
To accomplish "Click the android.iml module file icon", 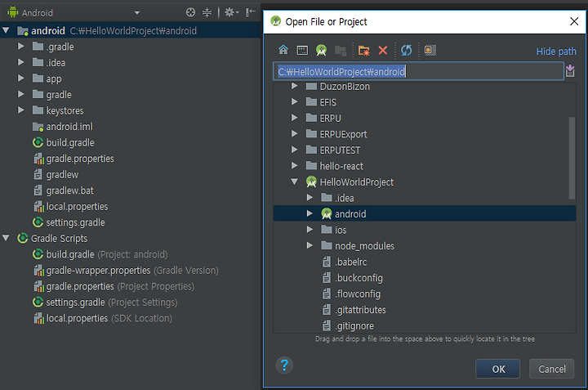I will pos(38,127).
